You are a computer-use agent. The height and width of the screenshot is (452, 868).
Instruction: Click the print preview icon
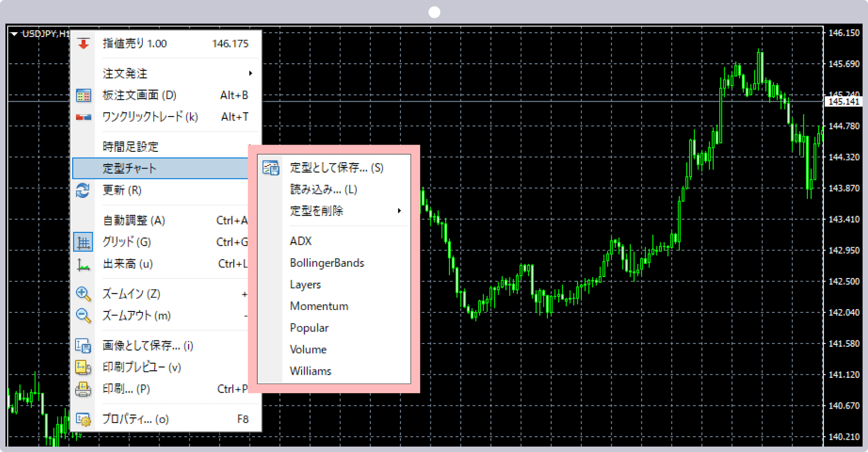83,367
